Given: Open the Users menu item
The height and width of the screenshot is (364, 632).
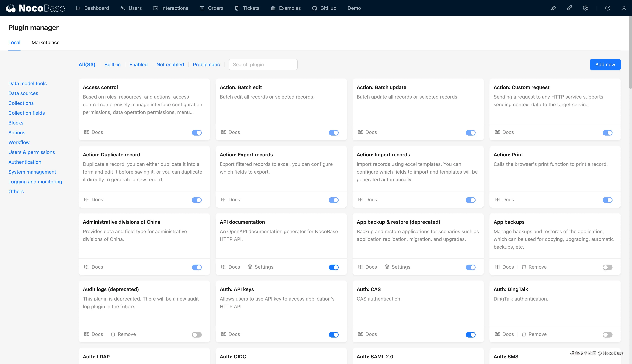Looking at the screenshot, I should tap(131, 8).
